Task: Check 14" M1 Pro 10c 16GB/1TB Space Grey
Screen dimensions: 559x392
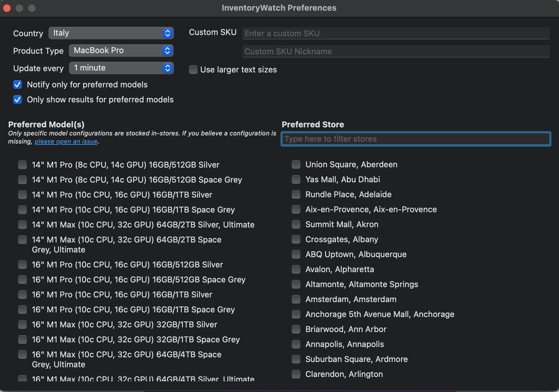Action: point(22,210)
